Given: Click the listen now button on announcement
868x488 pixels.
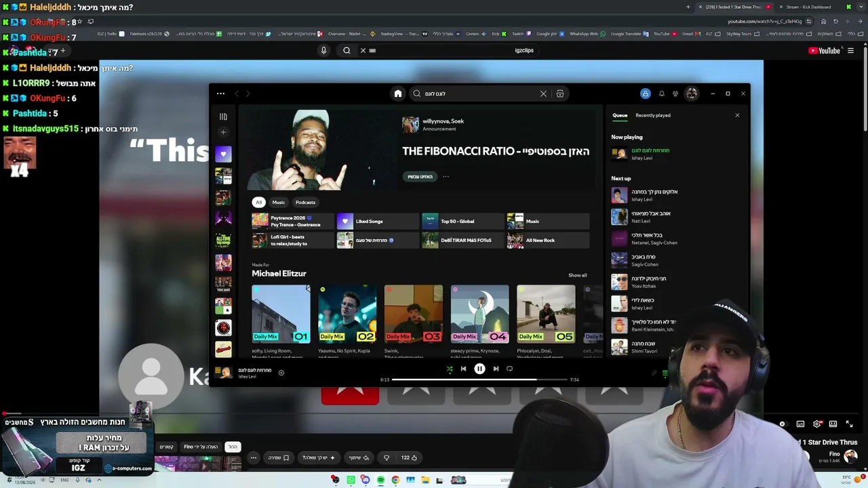Looking at the screenshot, I should coord(420,176).
